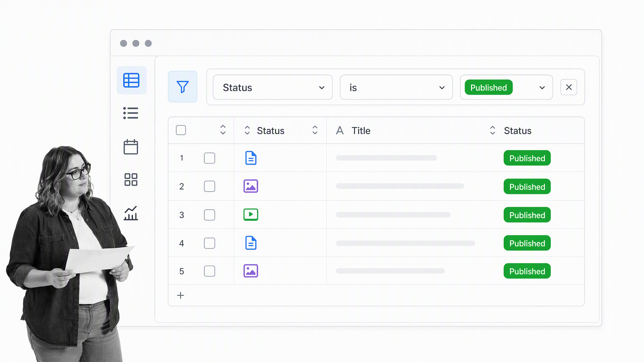Open the calendar view icon
This screenshot has height=362, width=644.
point(131,147)
